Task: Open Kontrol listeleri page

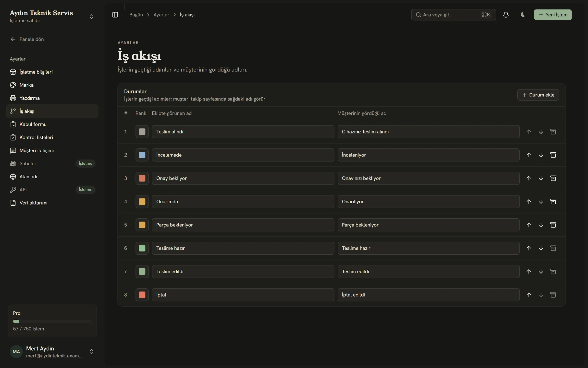Action: tap(52, 137)
